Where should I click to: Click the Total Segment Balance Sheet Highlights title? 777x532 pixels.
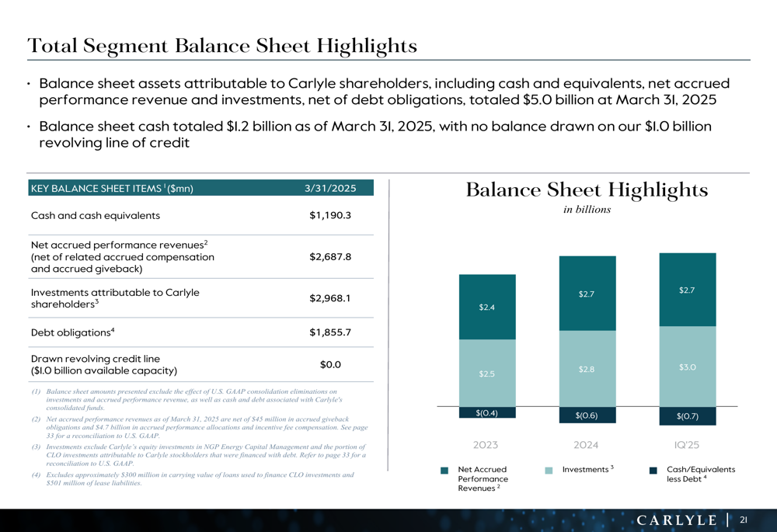coord(222,46)
